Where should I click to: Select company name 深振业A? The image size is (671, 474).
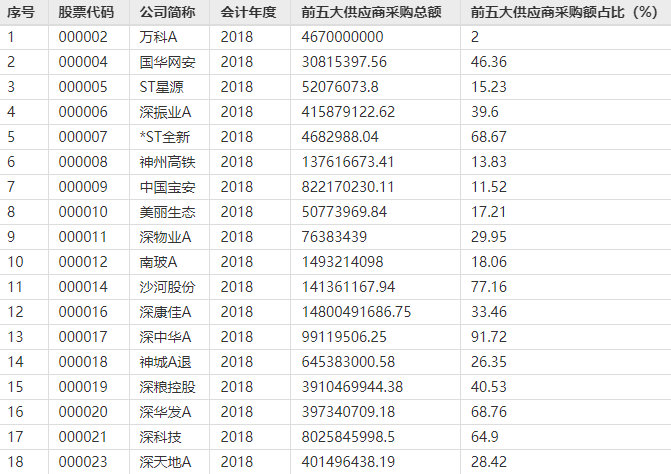tap(165, 112)
